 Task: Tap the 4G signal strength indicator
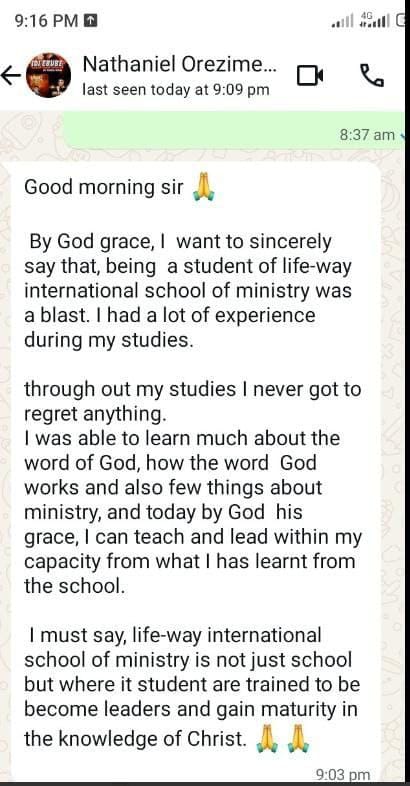click(x=374, y=21)
